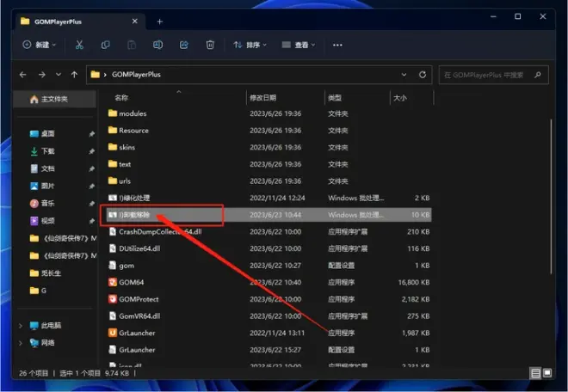The width and height of the screenshot is (568, 392).
Task: Click the search magnifier icon
Action: click(x=538, y=75)
